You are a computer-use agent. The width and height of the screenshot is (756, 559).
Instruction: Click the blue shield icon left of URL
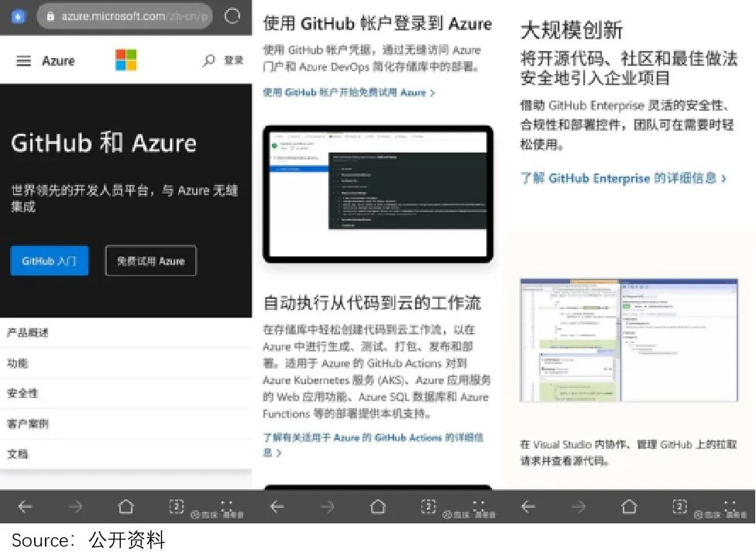[x=19, y=17]
